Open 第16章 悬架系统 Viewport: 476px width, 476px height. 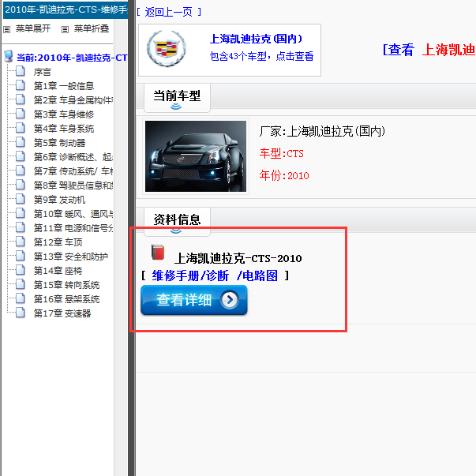coord(66,299)
